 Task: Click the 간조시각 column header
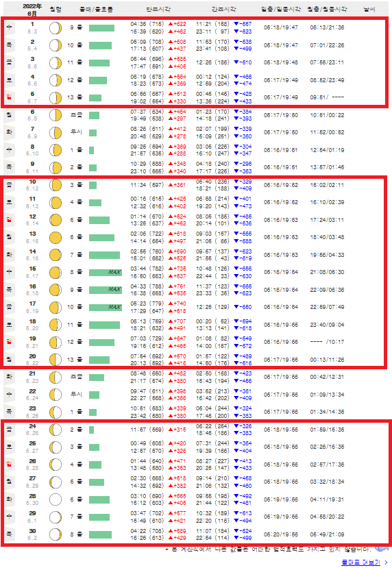click(224, 10)
